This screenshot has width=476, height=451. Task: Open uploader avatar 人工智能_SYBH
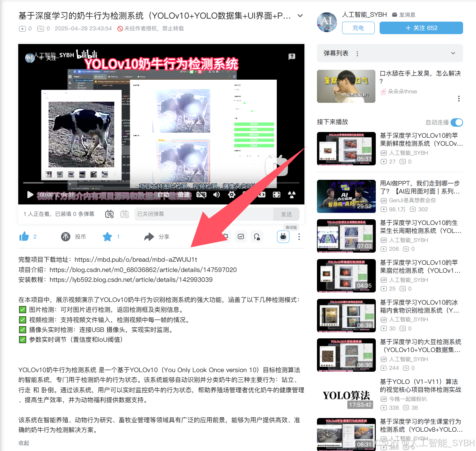coord(327,22)
